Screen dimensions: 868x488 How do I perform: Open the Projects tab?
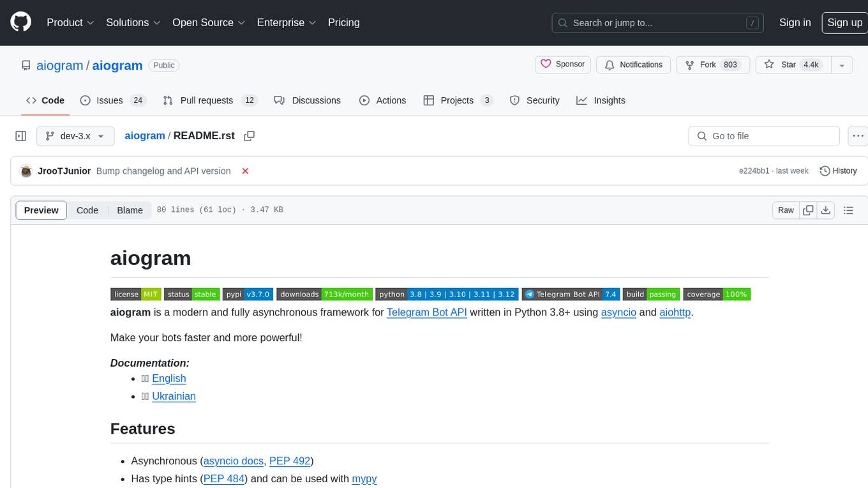[458, 100]
